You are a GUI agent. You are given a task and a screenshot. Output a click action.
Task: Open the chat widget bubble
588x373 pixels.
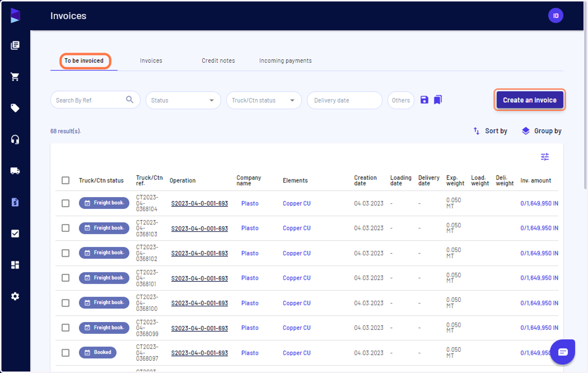[x=563, y=352]
